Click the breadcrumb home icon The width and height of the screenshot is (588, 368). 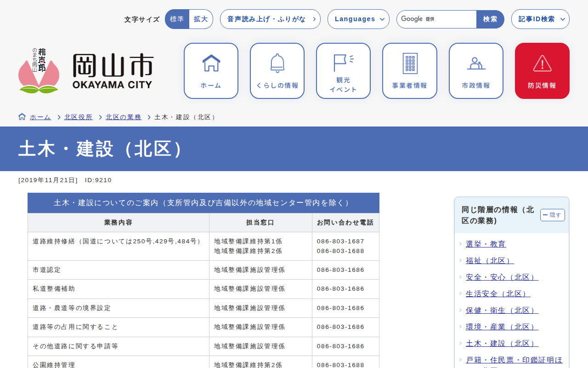(x=22, y=117)
